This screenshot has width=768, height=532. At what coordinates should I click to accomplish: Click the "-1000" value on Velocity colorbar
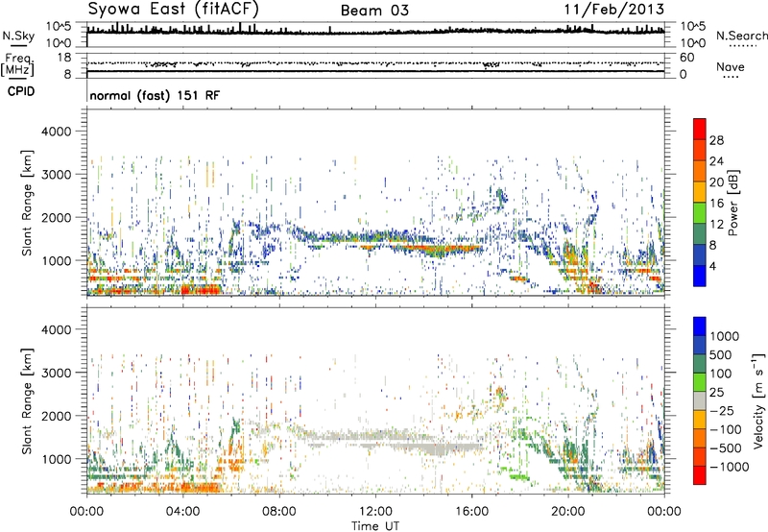point(729,467)
